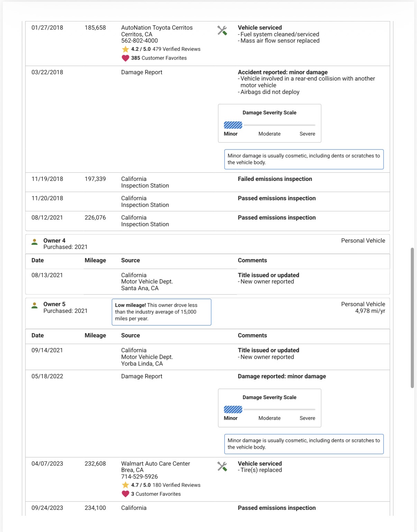Click the gold star next to 4.2 rating
The image size is (417, 532).
[126, 49]
